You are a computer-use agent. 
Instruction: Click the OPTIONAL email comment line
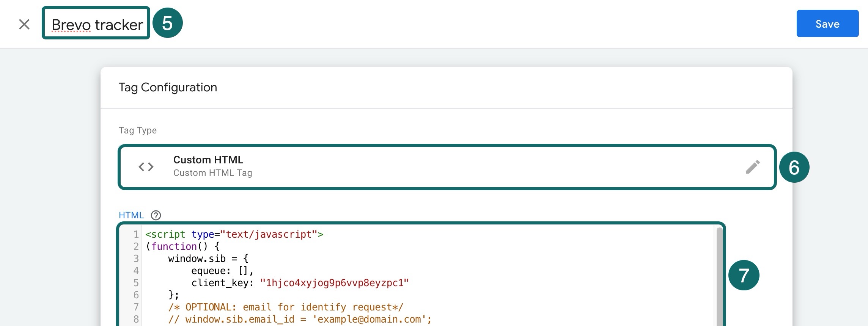coord(286,307)
